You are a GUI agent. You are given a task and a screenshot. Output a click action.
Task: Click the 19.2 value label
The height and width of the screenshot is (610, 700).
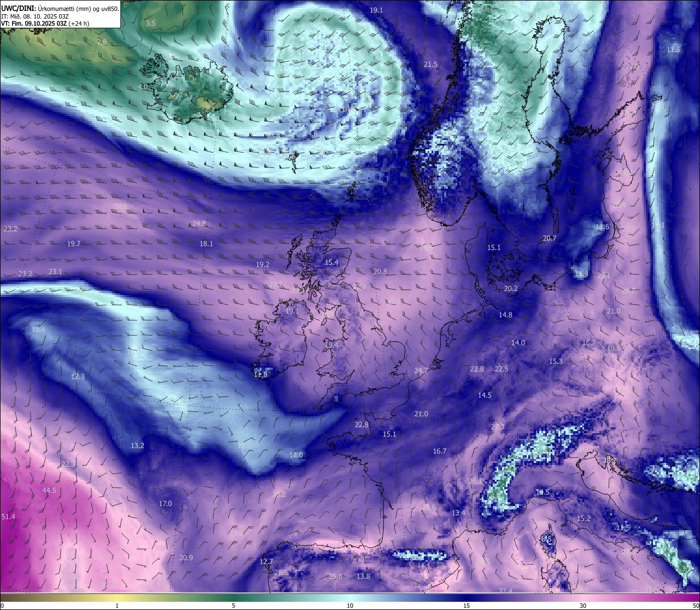(x=262, y=264)
